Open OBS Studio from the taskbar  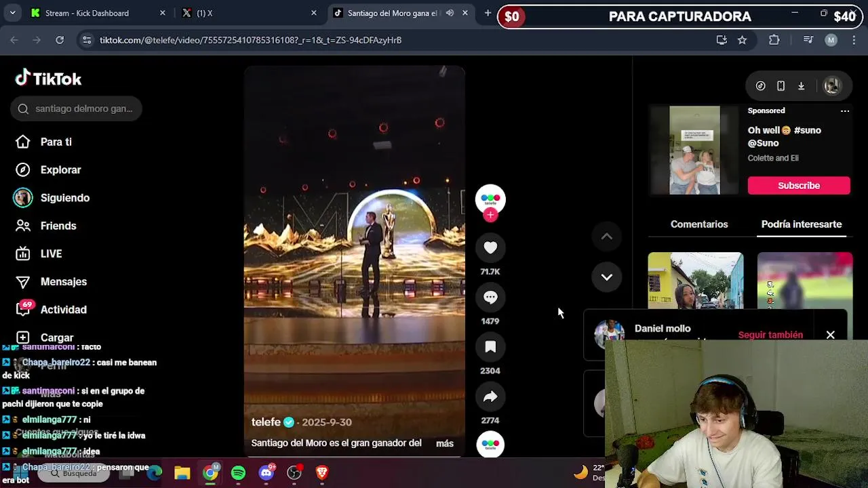click(294, 473)
